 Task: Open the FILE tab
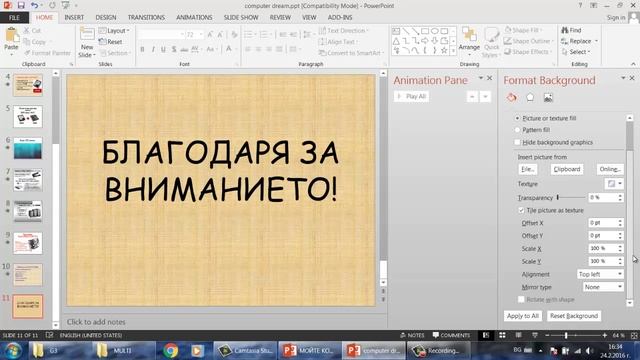14,18
